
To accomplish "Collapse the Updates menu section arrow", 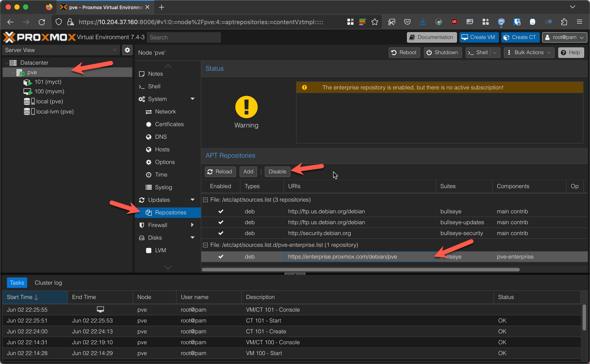I will 192,200.
